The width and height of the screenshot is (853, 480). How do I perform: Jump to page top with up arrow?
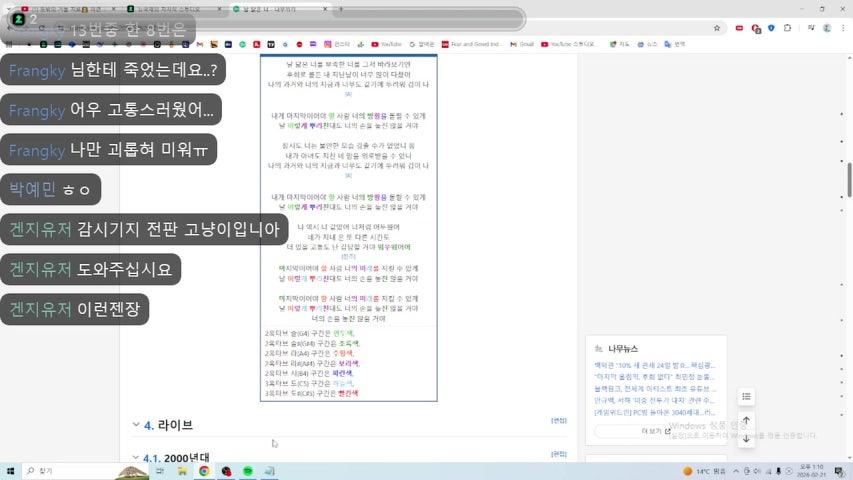click(x=746, y=421)
